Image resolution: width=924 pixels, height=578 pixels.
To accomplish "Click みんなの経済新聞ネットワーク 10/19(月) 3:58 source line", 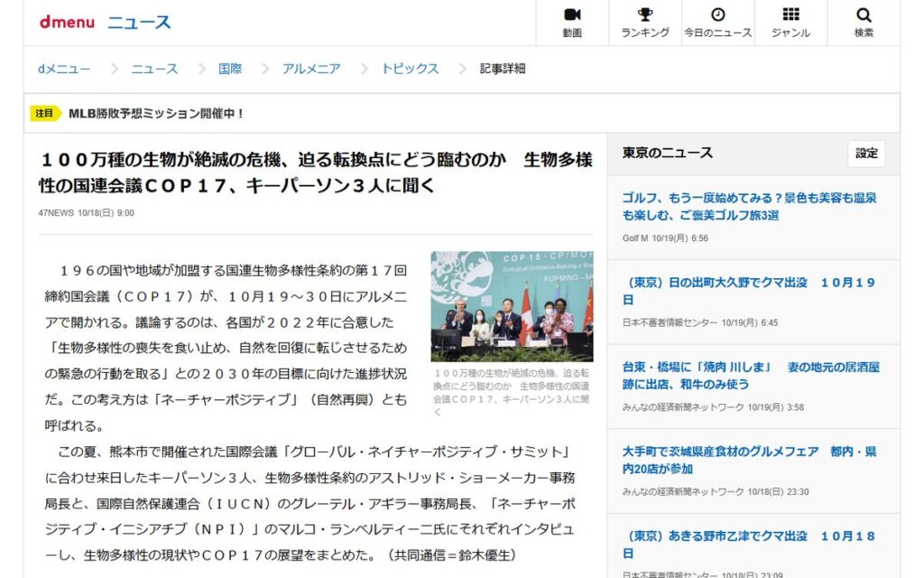I will [713, 407].
